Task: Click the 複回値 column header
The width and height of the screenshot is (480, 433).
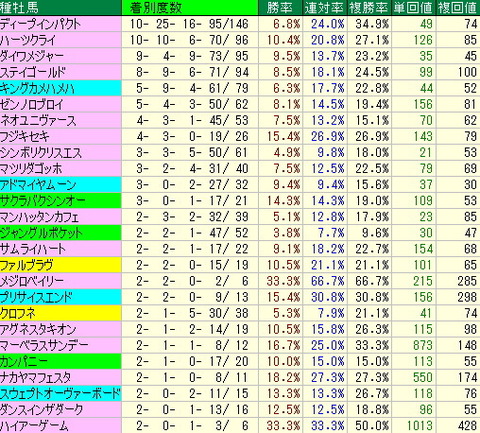Action: 458,8
